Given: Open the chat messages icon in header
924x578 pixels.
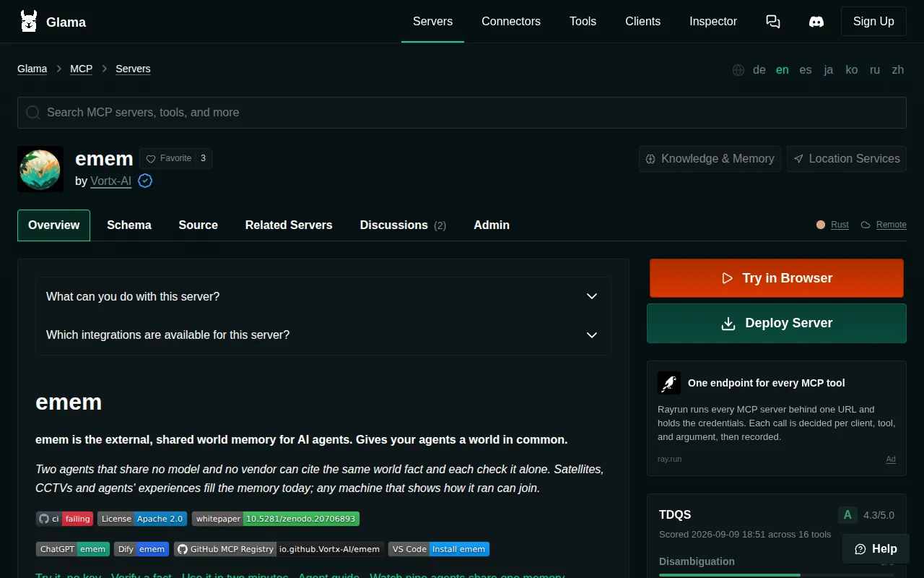Looking at the screenshot, I should 773,22.
